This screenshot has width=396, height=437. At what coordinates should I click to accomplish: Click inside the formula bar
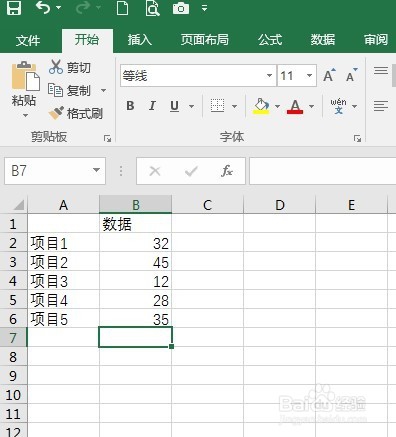pos(323,171)
